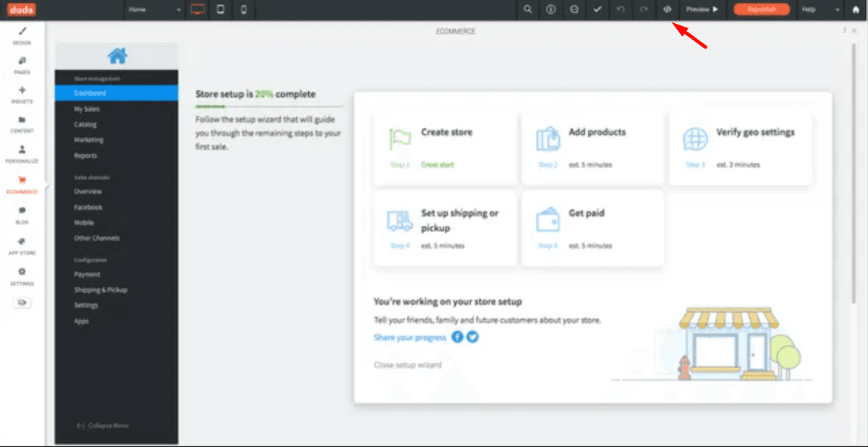Open the App Store panel

click(22, 246)
